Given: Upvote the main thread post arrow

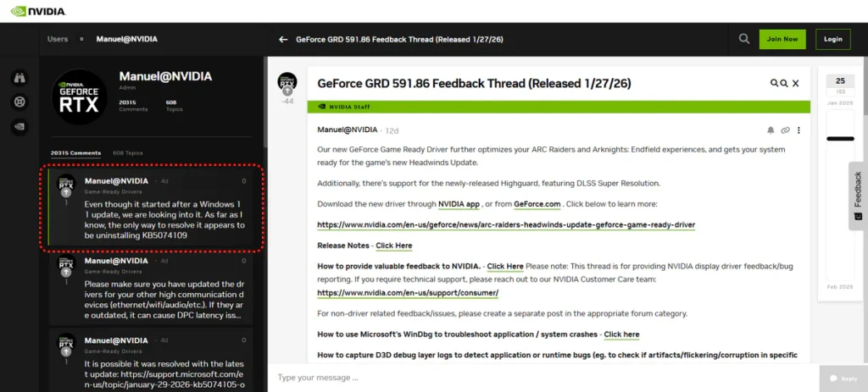Looking at the screenshot, I should pyautogui.click(x=287, y=90).
